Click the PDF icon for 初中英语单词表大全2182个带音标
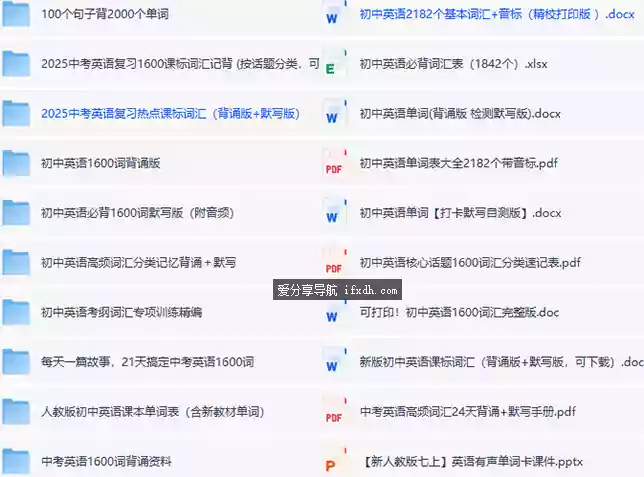This screenshot has width=644, height=477. click(333, 164)
